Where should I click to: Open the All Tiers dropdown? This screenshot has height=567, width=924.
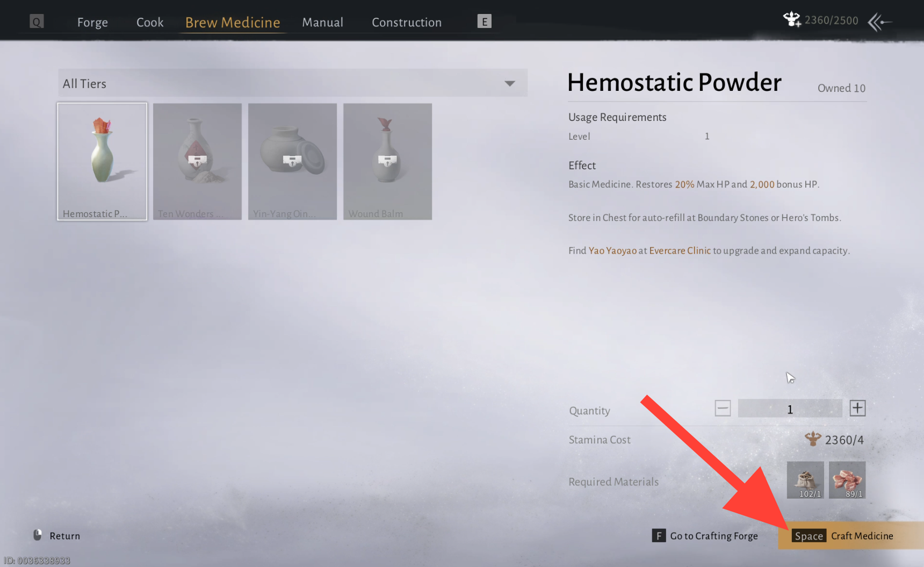coord(292,83)
